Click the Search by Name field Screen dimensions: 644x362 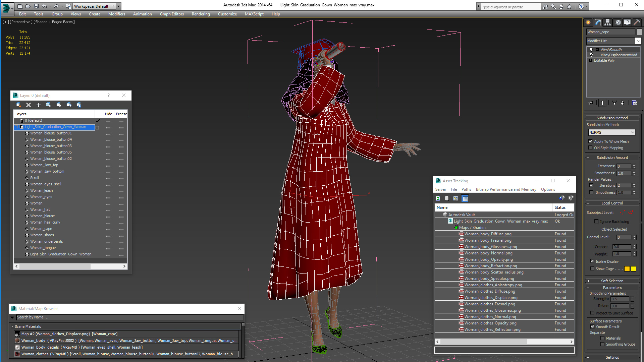tap(129, 317)
